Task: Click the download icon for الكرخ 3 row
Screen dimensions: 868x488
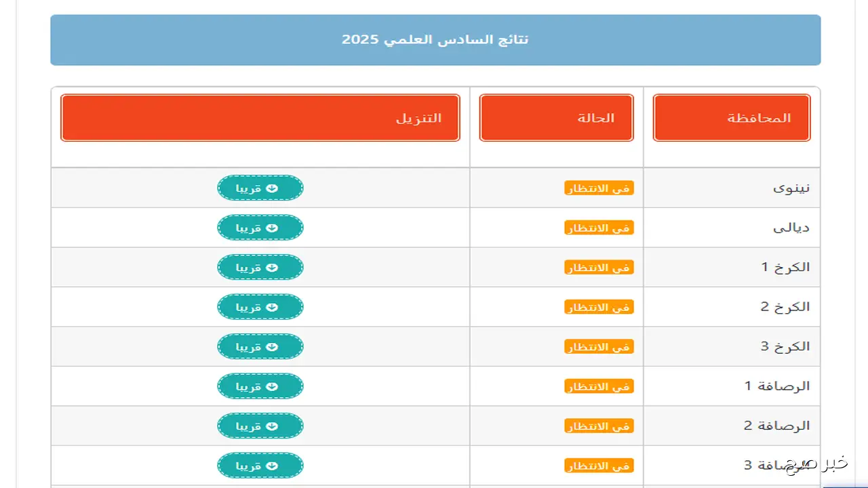Action: (x=273, y=346)
